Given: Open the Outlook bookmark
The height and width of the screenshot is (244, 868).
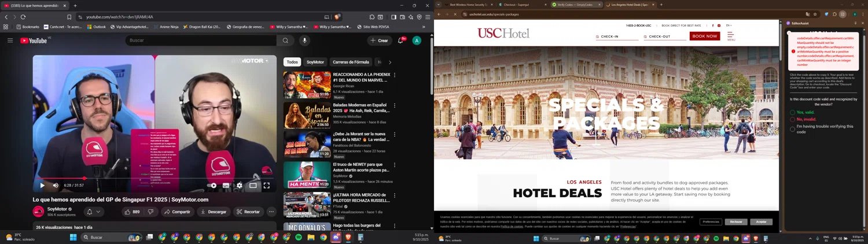Looking at the screenshot, I should [96, 27].
